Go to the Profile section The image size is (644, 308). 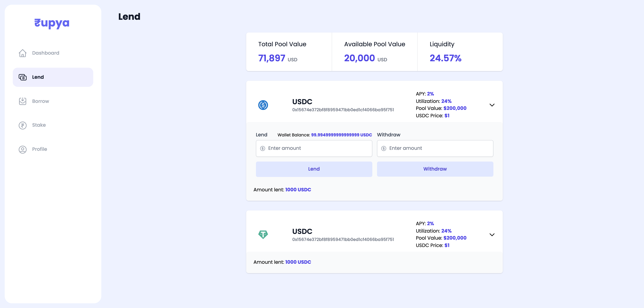[40, 149]
